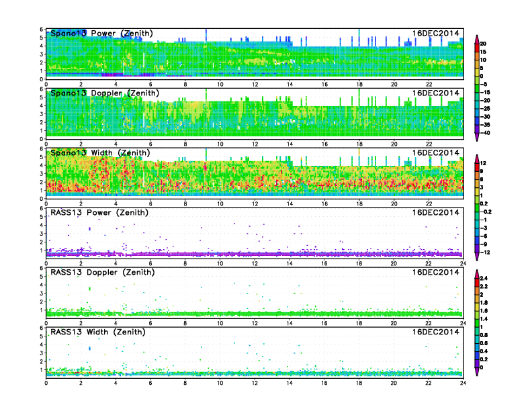Screen dimensions: 532x411
Task: Click the "RASS13 Power (Zenith)" panel title
Action: pyautogui.click(x=99, y=213)
